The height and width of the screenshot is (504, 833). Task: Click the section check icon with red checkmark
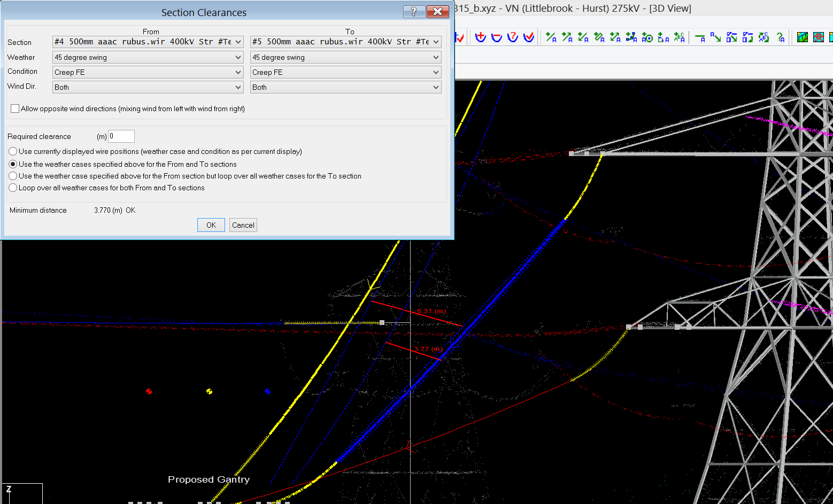[529, 37]
